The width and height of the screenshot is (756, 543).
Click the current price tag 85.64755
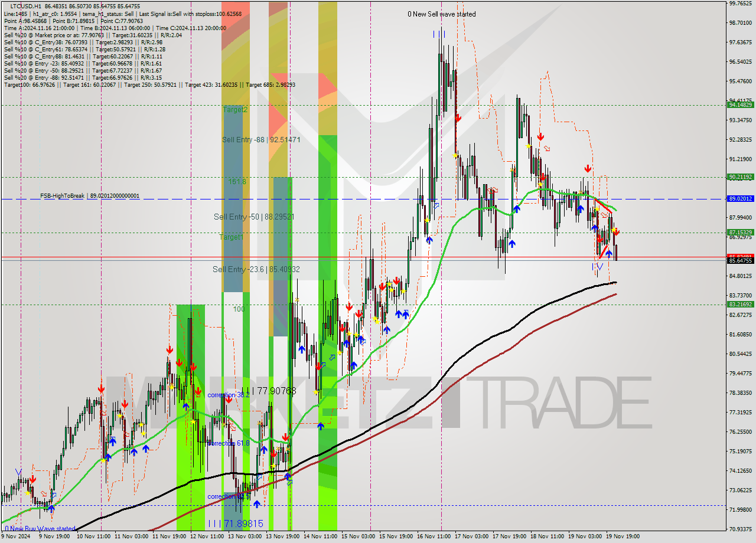[x=741, y=260]
